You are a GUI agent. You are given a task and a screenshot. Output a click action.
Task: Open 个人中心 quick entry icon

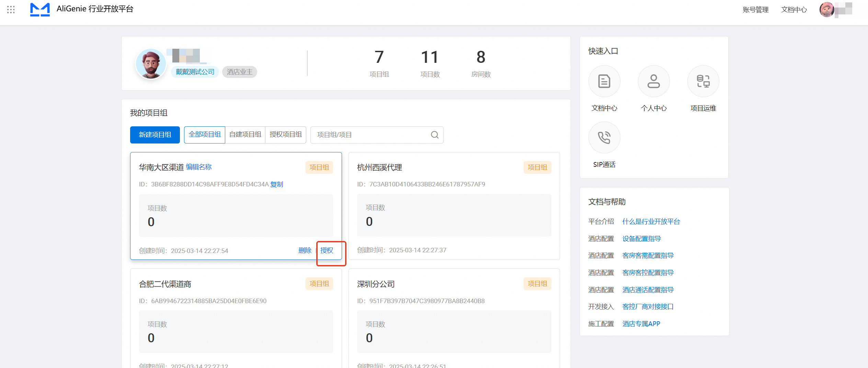pyautogui.click(x=654, y=81)
